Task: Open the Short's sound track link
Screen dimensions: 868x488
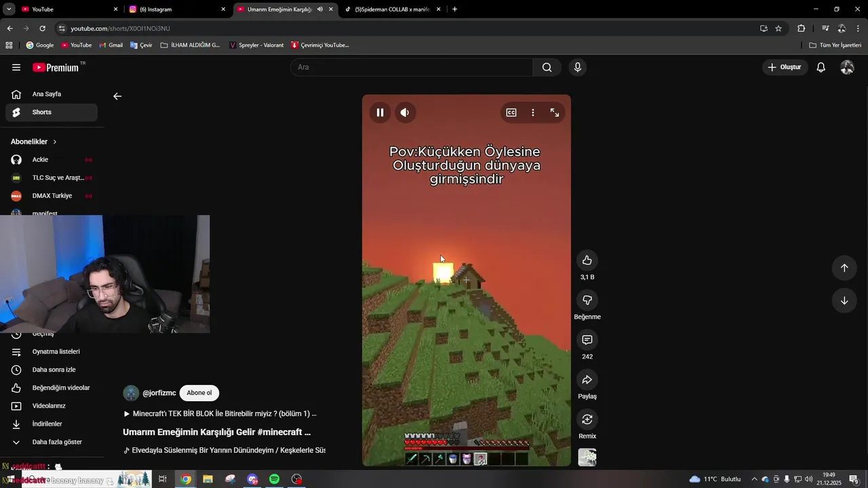Action: [x=224, y=450]
